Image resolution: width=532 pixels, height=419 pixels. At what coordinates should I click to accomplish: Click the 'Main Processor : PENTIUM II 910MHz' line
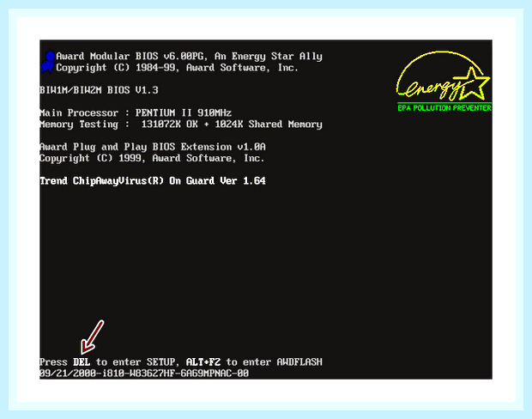tap(136, 112)
